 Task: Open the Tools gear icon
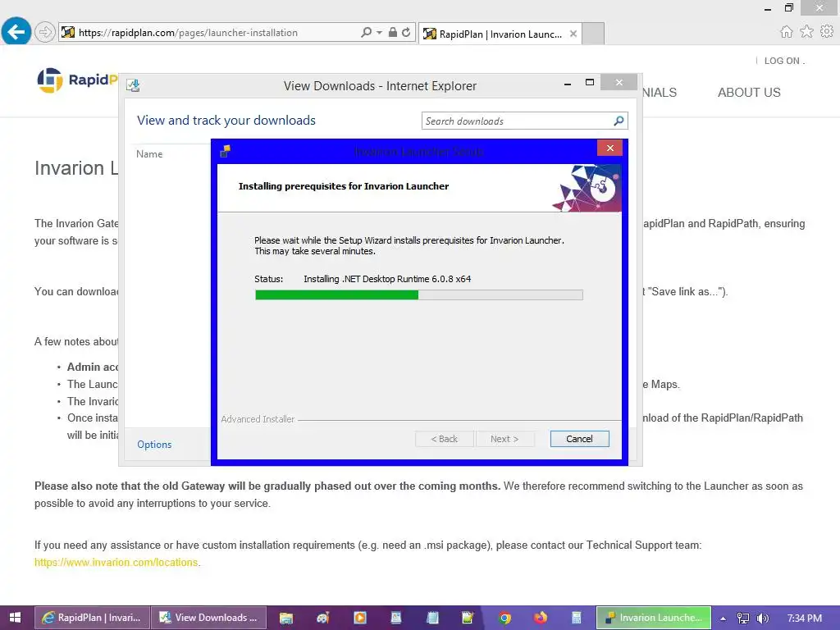[x=827, y=32]
